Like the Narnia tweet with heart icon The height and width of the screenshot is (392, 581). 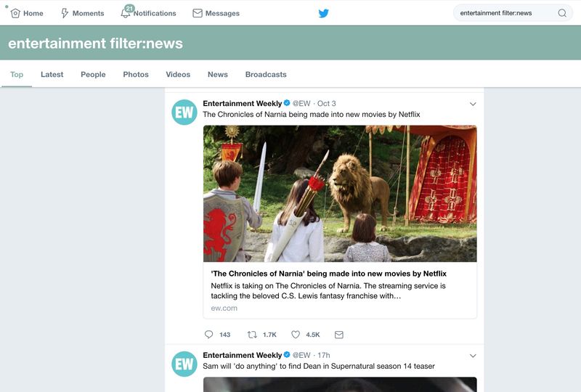[296, 335]
